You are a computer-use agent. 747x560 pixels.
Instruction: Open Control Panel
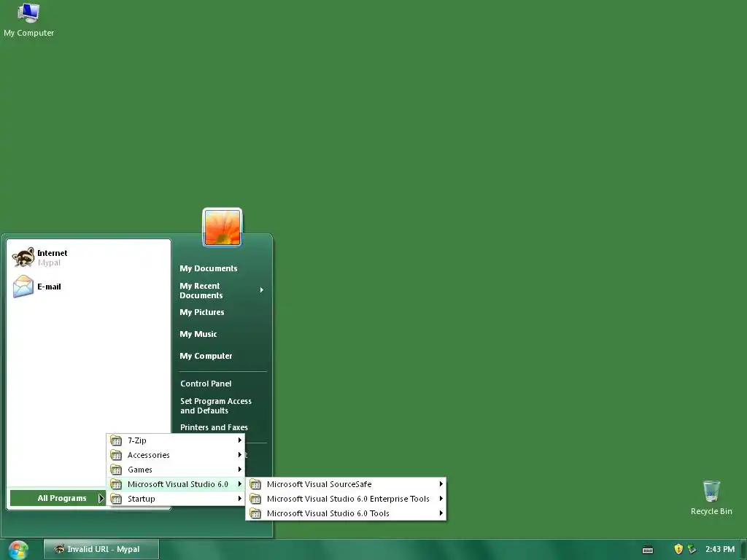(206, 384)
